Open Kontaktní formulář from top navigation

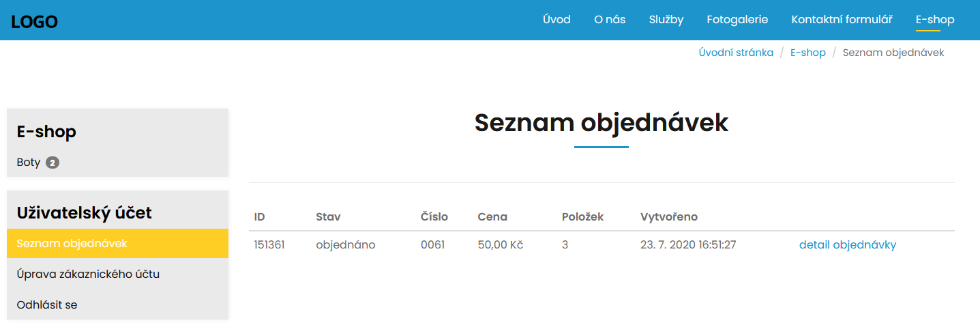click(x=842, y=20)
